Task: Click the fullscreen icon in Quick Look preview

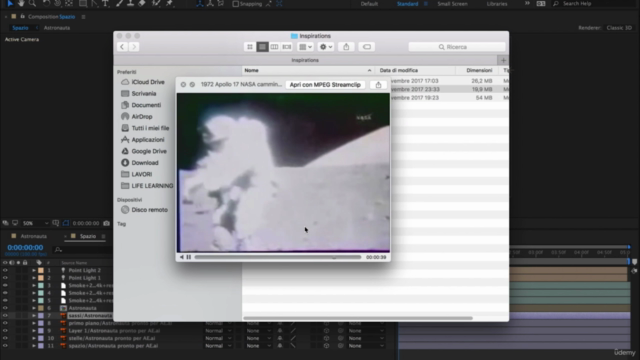Action: tap(192, 84)
